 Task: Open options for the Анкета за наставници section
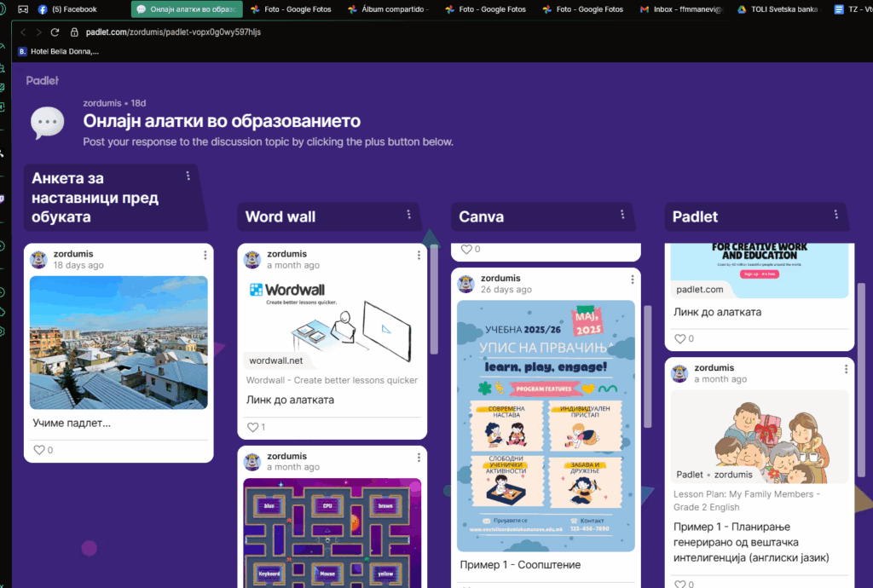188,176
